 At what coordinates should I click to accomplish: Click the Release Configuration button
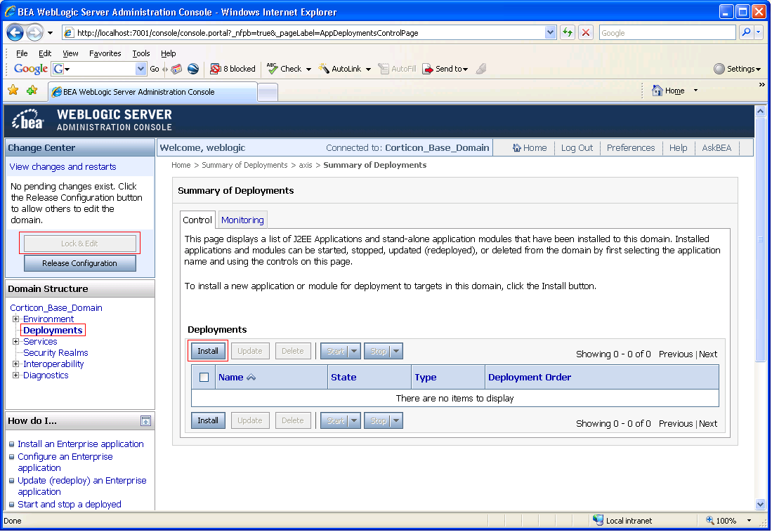(x=80, y=263)
